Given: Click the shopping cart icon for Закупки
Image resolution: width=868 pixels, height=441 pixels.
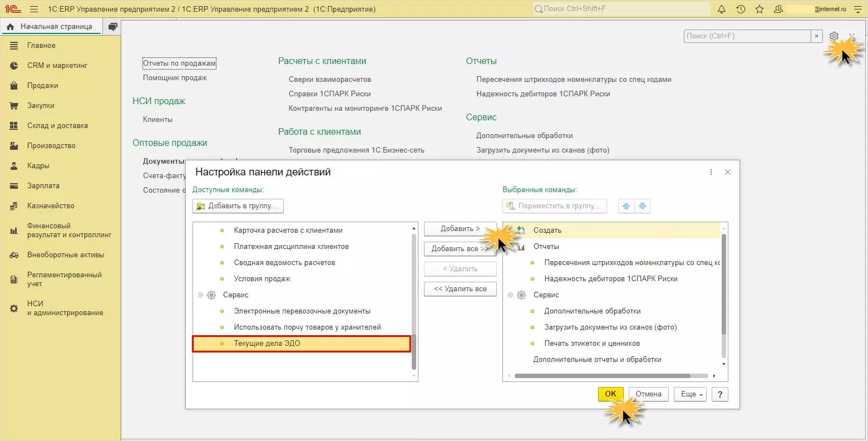Looking at the screenshot, I should 14,106.
